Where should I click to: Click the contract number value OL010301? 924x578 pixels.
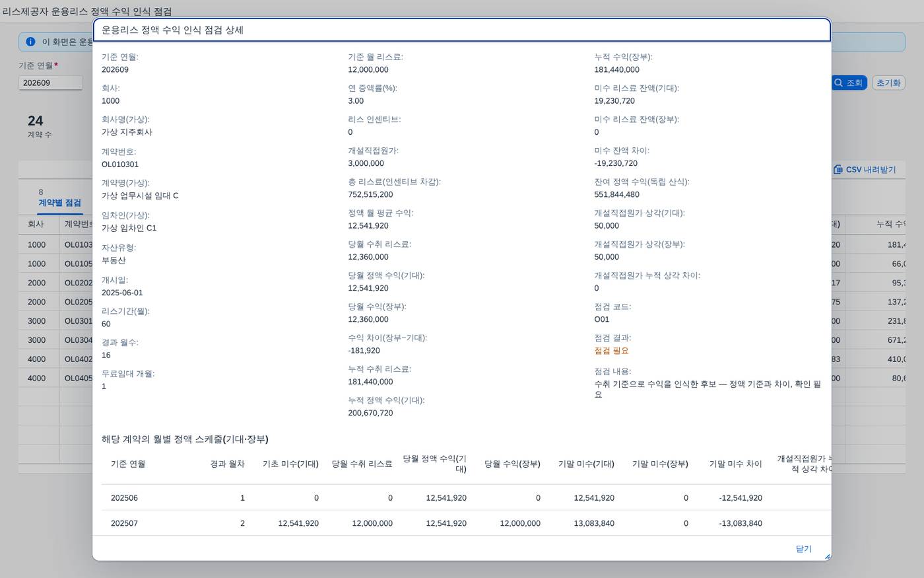(120, 164)
